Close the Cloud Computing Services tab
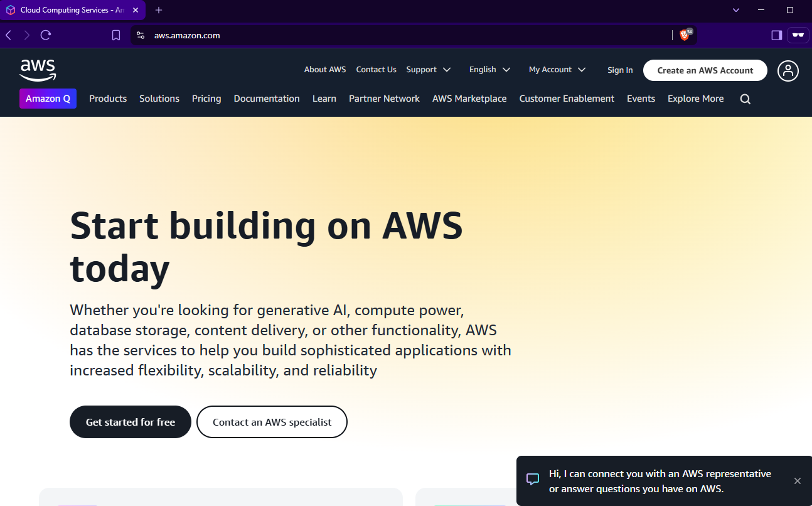 [x=136, y=10]
